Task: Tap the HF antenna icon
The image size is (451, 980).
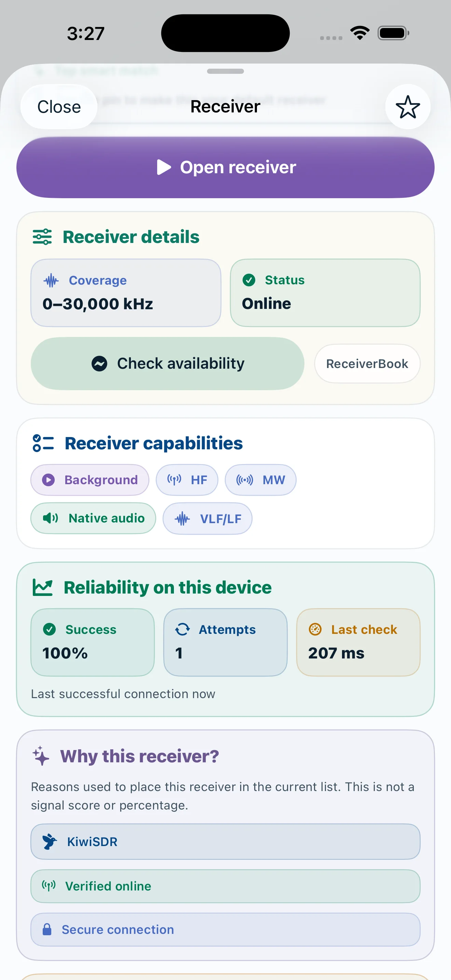Action: 174,480
